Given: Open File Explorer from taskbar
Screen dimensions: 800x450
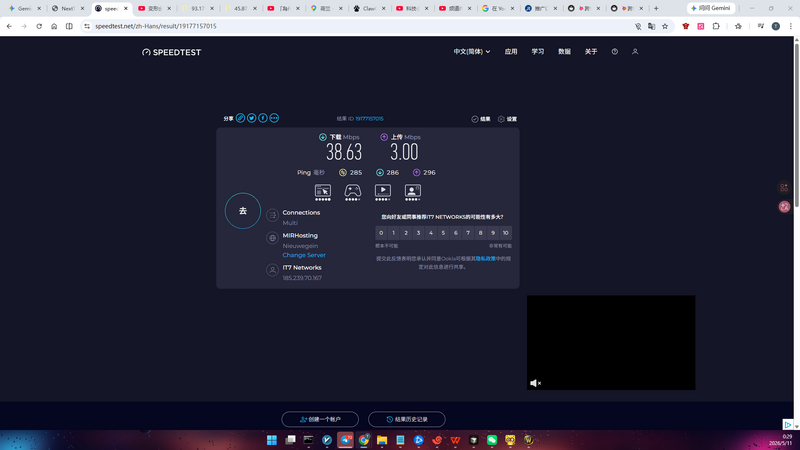Looking at the screenshot, I should 382,440.
